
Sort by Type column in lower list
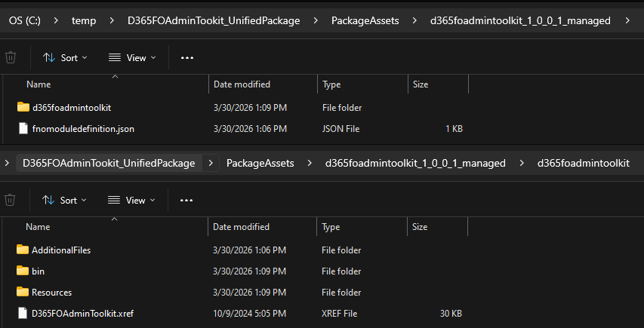(x=331, y=226)
